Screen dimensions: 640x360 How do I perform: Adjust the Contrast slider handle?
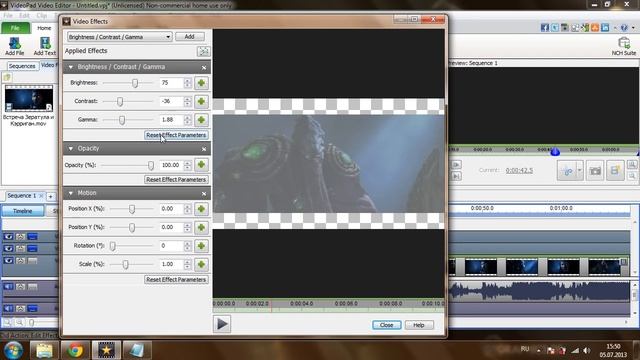[120, 101]
